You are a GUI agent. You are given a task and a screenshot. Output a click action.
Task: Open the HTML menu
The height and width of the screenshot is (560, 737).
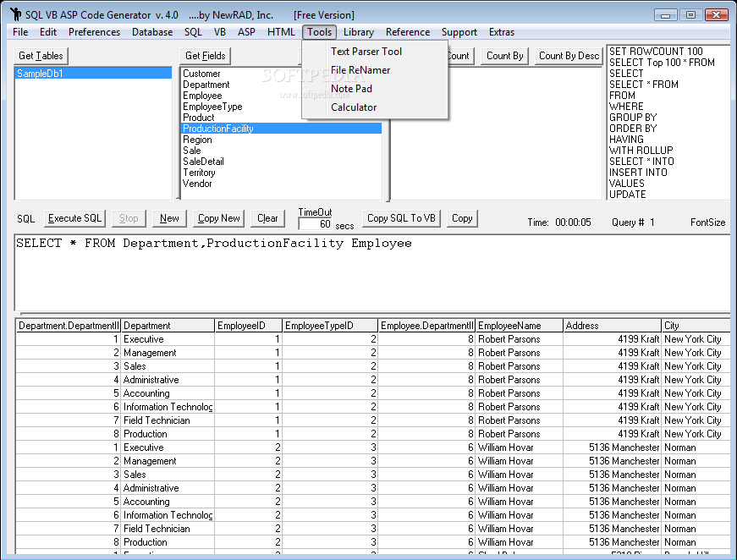tap(281, 32)
